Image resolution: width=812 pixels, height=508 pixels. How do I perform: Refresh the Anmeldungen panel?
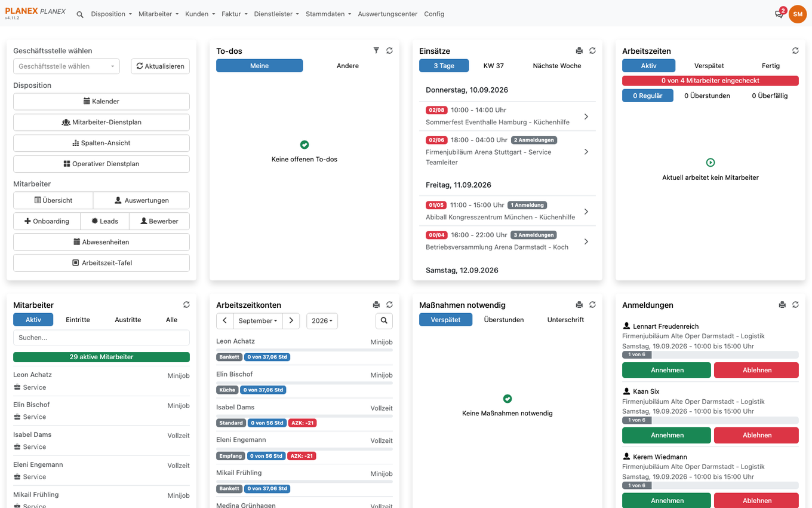click(795, 305)
